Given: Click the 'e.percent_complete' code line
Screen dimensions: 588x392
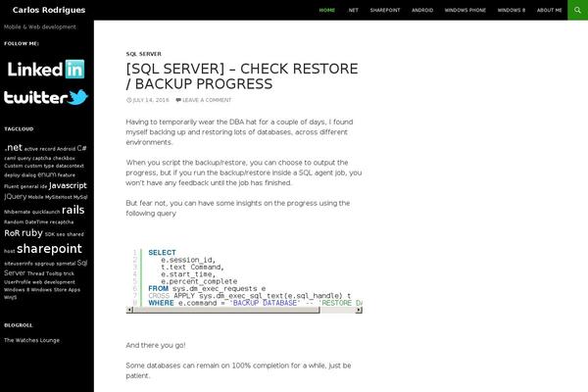Looking at the screenshot, I should (x=199, y=281).
